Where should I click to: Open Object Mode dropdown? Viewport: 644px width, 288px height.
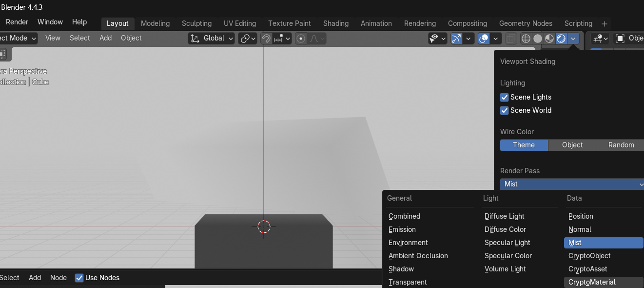[19, 38]
